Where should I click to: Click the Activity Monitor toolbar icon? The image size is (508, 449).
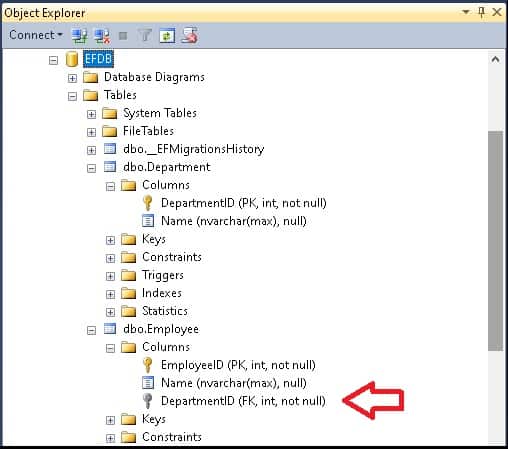pyautogui.click(x=190, y=35)
